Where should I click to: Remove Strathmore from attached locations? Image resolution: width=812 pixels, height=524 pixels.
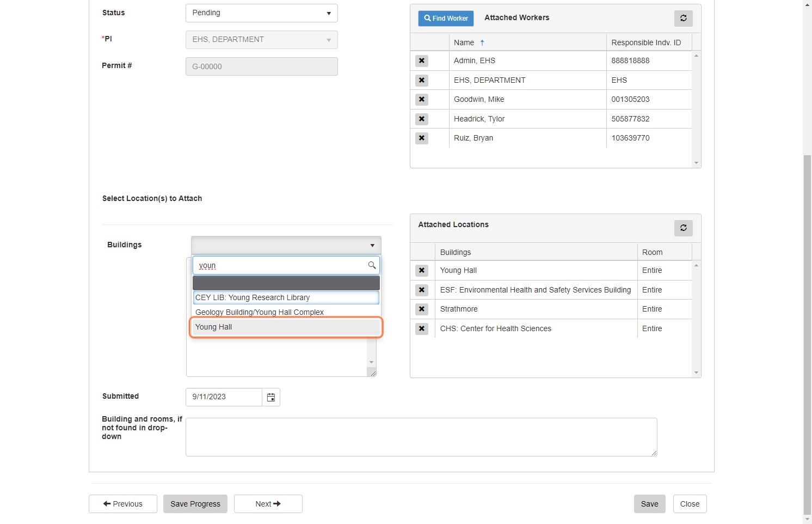[422, 309]
